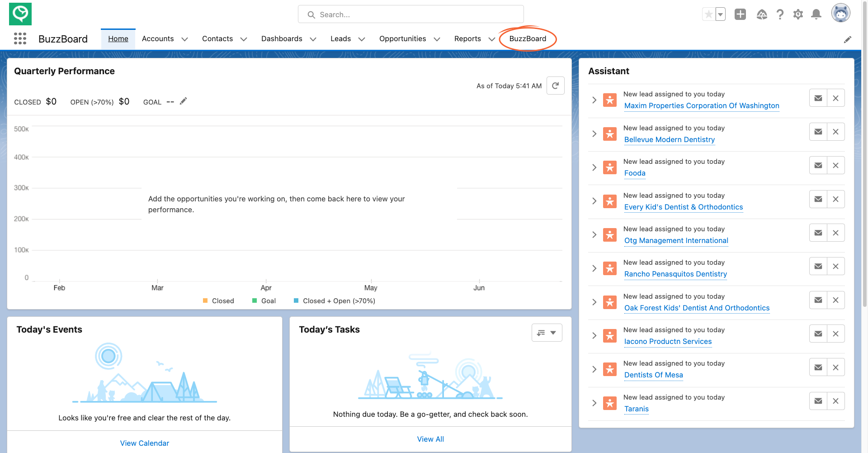Image resolution: width=868 pixels, height=453 pixels.
Task: Email the Taranis lead
Action: (818, 401)
